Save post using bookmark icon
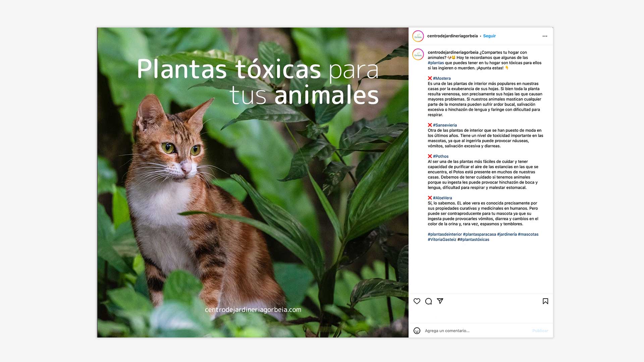 (545, 301)
